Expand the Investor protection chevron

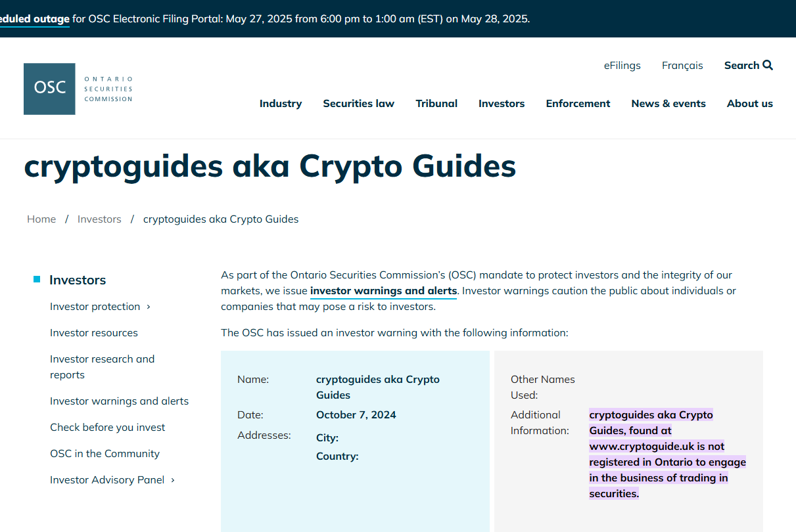pos(149,307)
